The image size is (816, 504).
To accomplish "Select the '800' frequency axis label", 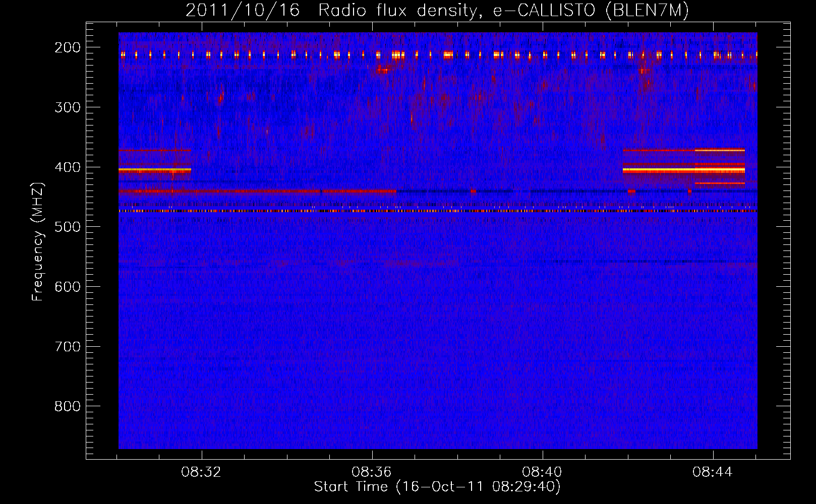I will tap(68, 406).
